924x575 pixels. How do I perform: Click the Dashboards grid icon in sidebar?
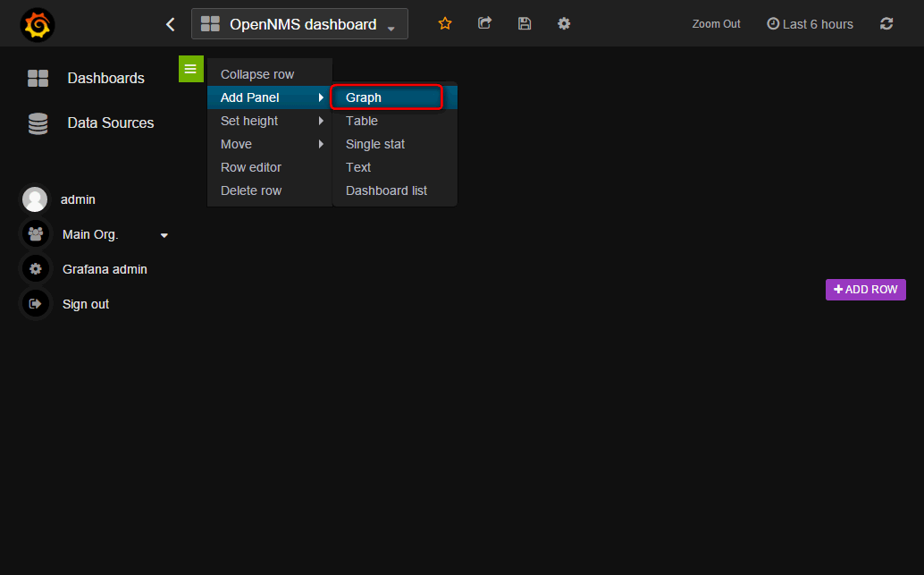[38, 78]
